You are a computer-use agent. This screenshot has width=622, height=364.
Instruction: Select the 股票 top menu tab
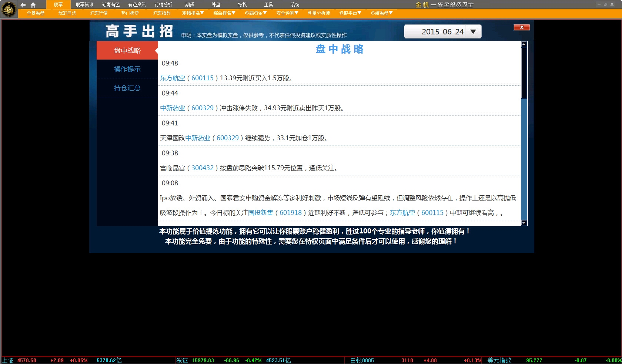pyautogui.click(x=58, y=4)
